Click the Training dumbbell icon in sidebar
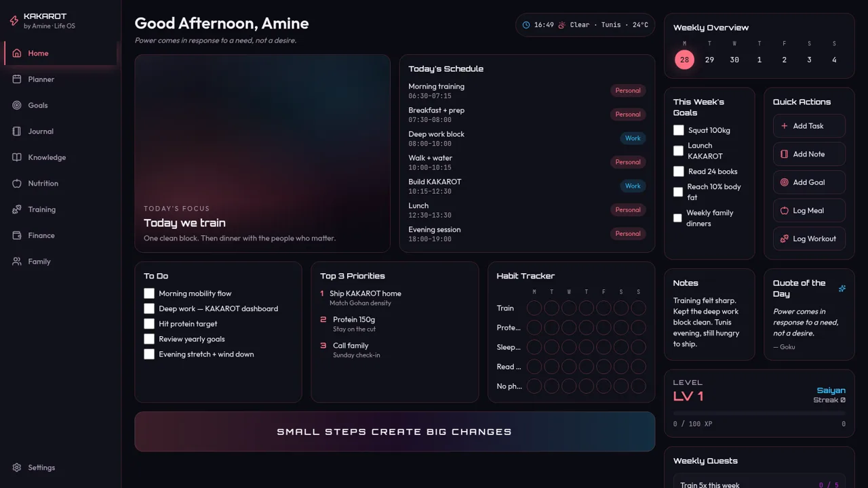 [17, 209]
